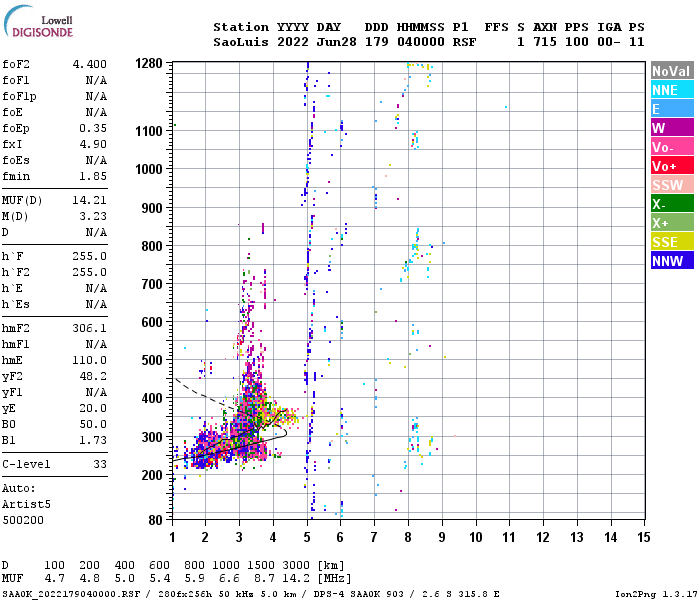Select the W purple legend swatch

672,128
